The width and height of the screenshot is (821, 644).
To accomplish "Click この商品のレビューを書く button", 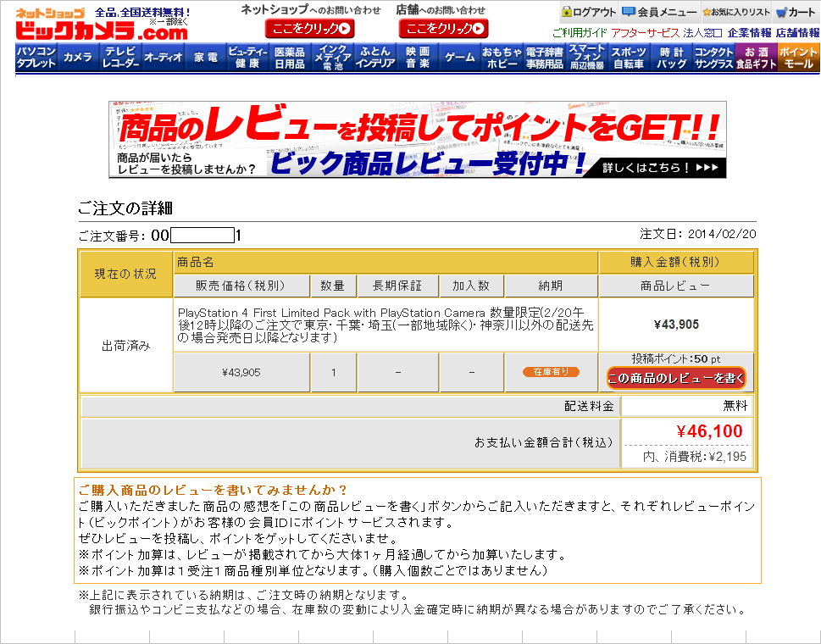I will [x=676, y=378].
